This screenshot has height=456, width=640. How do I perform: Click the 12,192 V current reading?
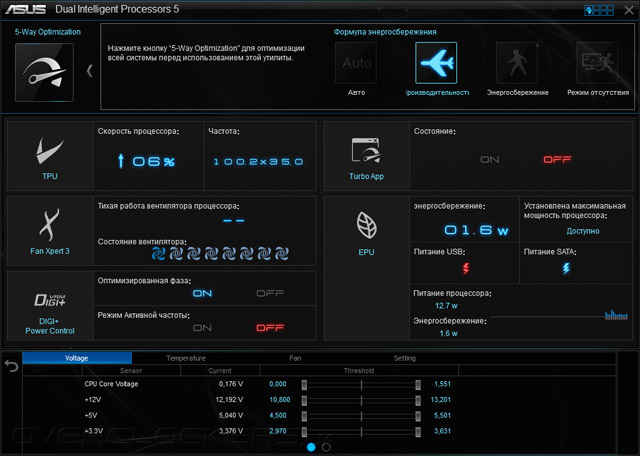pyautogui.click(x=229, y=400)
